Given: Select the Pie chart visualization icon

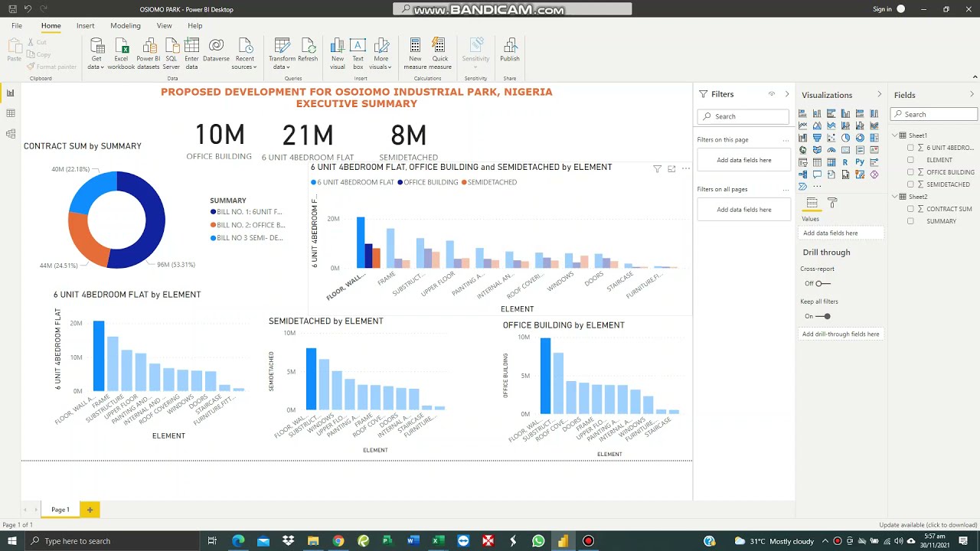Looking at the screenshot, I should (x=845, y=138).
